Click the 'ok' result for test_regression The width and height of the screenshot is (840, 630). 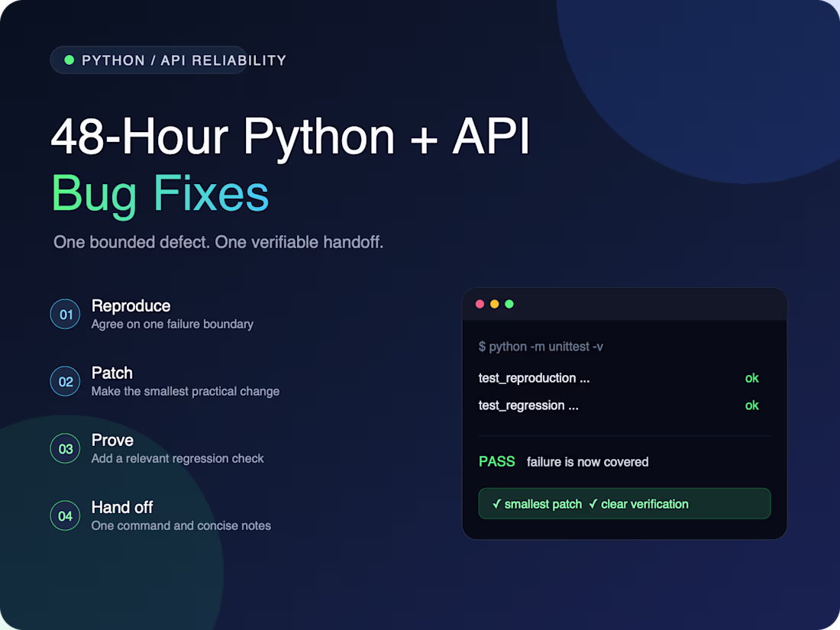pyautogui.click(x=752, y=405)
